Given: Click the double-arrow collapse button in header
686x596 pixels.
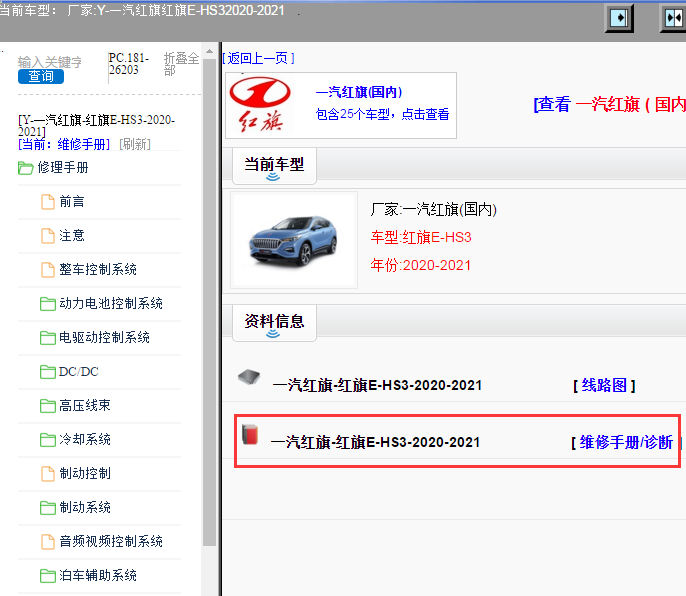Looking at the screenshot, I should coord(673,18).
